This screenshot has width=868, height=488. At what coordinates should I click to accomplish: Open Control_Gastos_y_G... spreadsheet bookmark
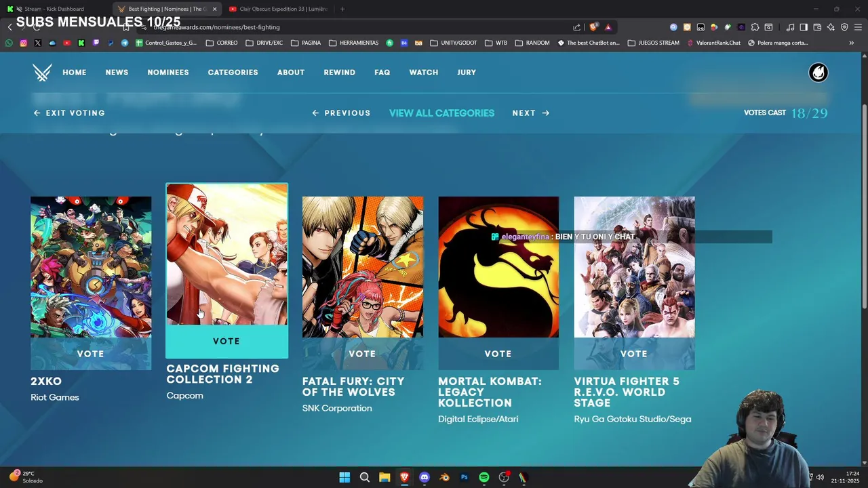click(x=166, y=43)
